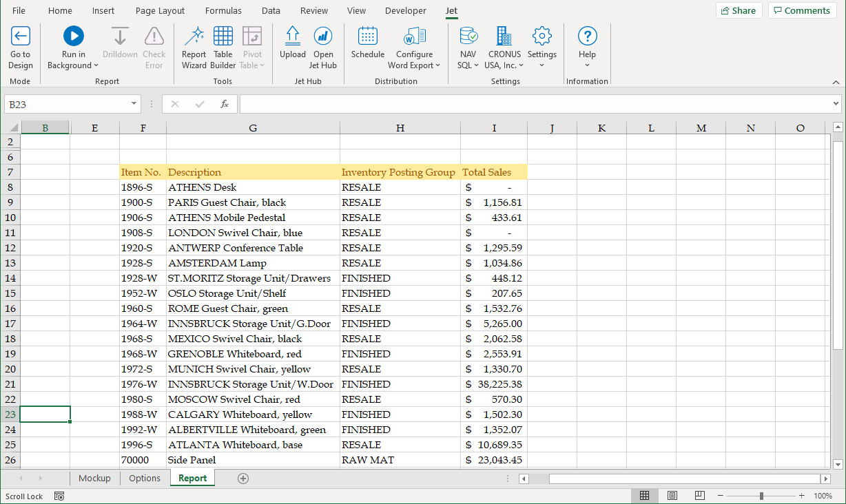This screenshot has width=846, height=504.
Task: Click vertical scrollbar down arrow
Action: click(838, 464)
